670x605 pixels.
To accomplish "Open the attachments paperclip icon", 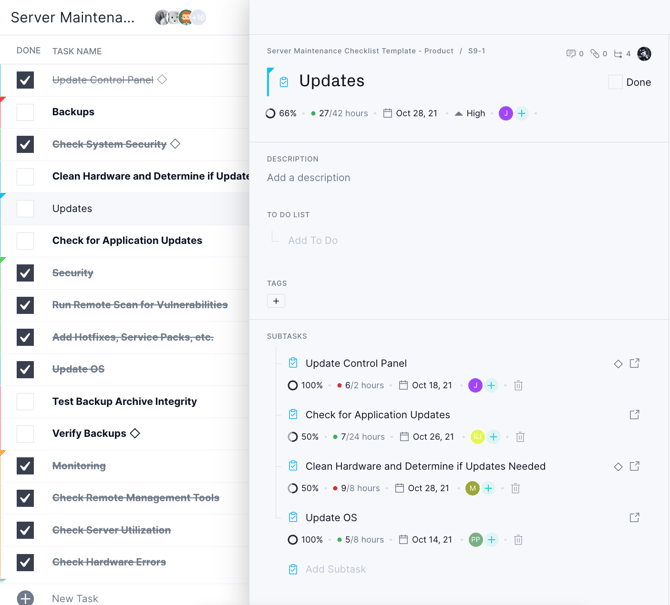I will pyautogui.click(x=595, y=53).
